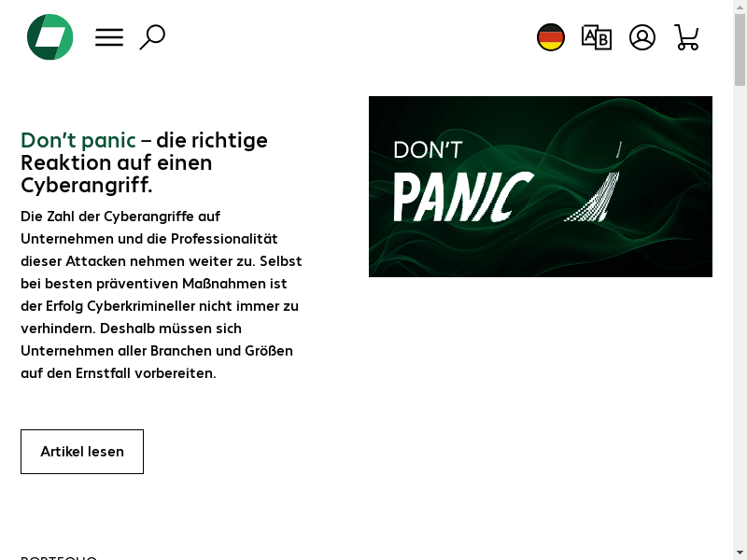This screenshot has height=560, width=747.
Task: View the shopping cart
Action: coord(686,37)
